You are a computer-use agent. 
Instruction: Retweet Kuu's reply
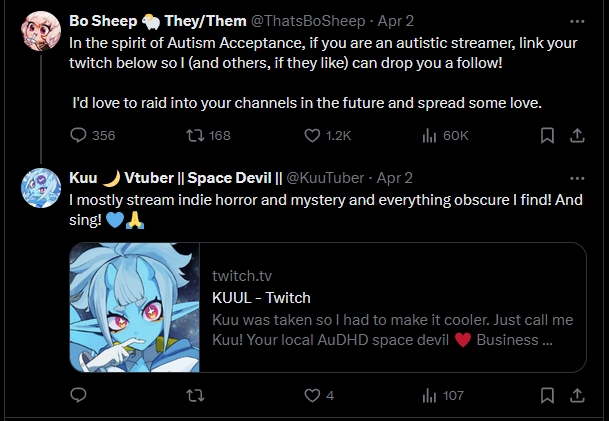pyautogui.click(x=196, y=395)
